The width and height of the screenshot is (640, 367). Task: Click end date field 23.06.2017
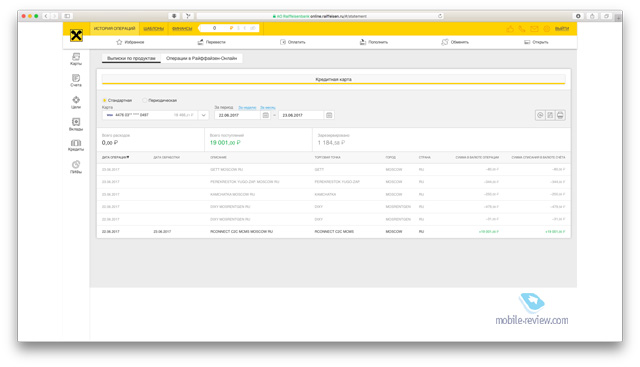(x=301, y=115)
